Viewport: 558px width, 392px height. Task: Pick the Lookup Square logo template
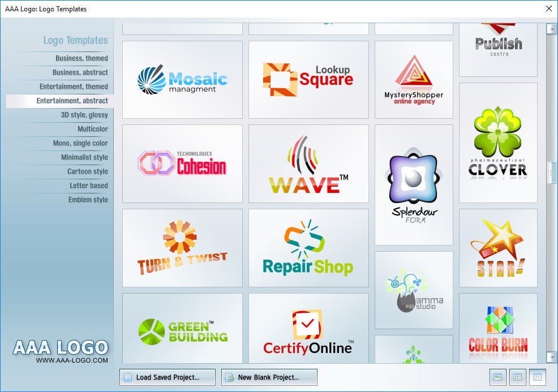tap(308, 80)
